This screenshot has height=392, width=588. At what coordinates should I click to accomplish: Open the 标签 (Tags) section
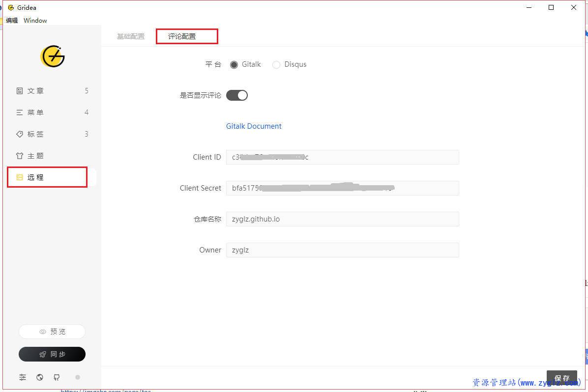(35, 134)
